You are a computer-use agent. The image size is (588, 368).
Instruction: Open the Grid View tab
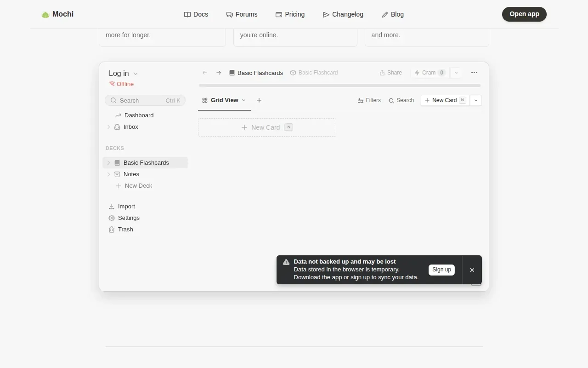224,100
